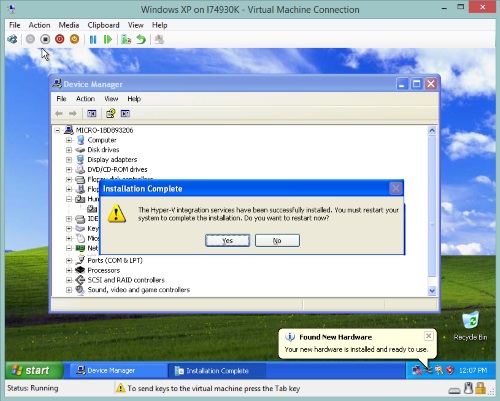Open the Clipboard menu
This screenshot has width=500, height=401.
[103, 25]
